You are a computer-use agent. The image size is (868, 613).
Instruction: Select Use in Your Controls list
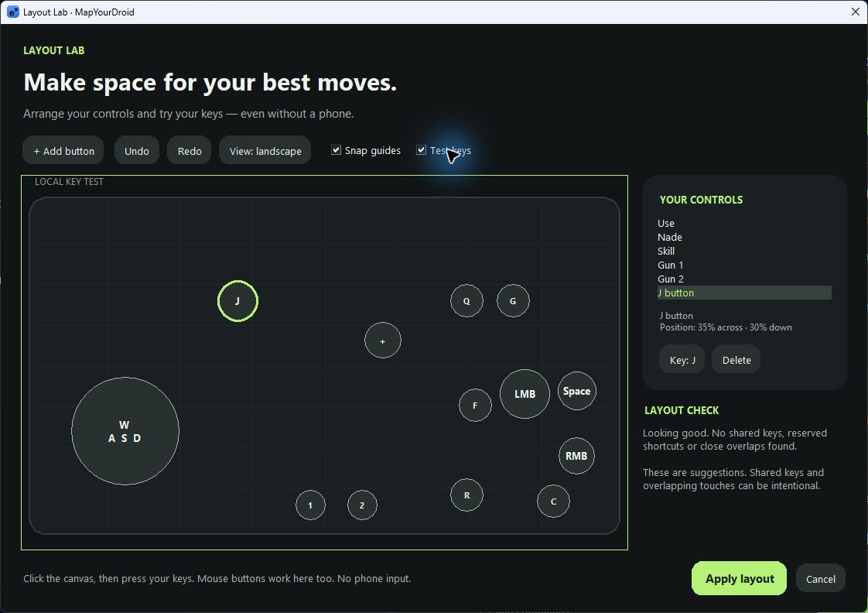pyautogui.click(x=744, y=223)
